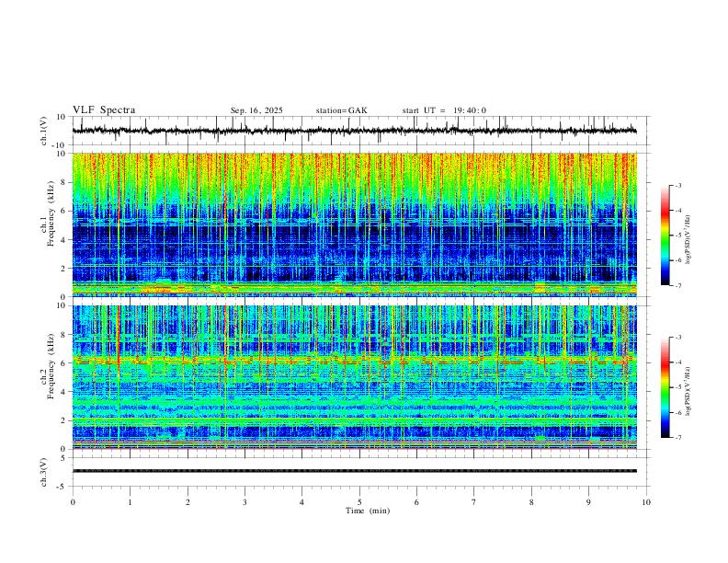Screen dimensions: 728x563
Task: Select the date text "Sep. 16, 2025"
Action: pos(256,110)
